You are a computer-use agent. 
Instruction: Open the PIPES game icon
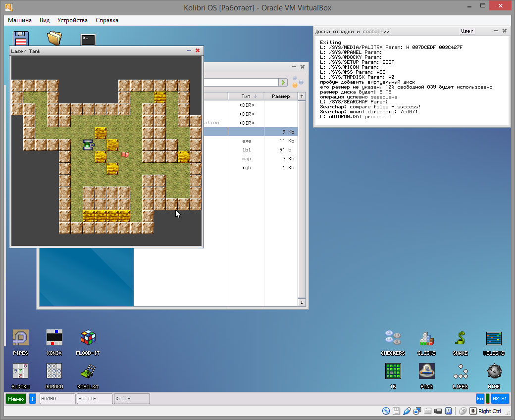click(x=21, y=338)
